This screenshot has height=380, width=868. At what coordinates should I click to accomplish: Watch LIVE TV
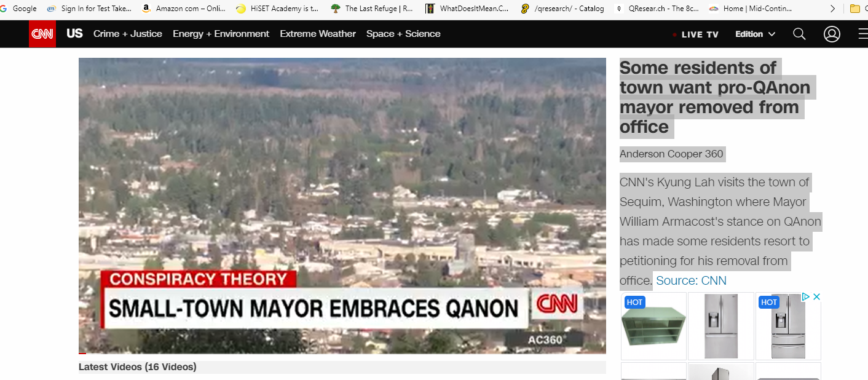click(x=696, y=34)
